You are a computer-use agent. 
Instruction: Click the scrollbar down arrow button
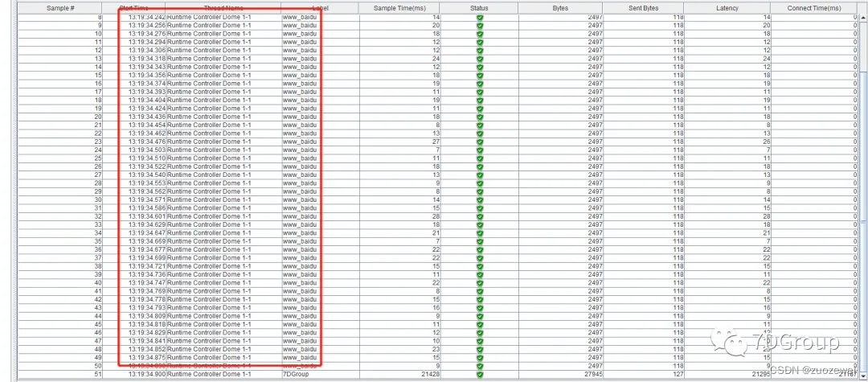(x=862, y=375)
